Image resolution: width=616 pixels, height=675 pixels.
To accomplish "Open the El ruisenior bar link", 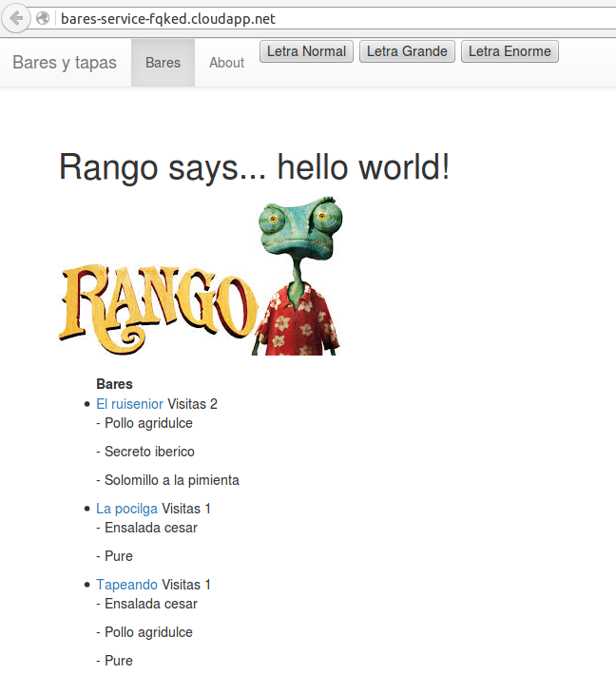I will [x=129, y=404].
